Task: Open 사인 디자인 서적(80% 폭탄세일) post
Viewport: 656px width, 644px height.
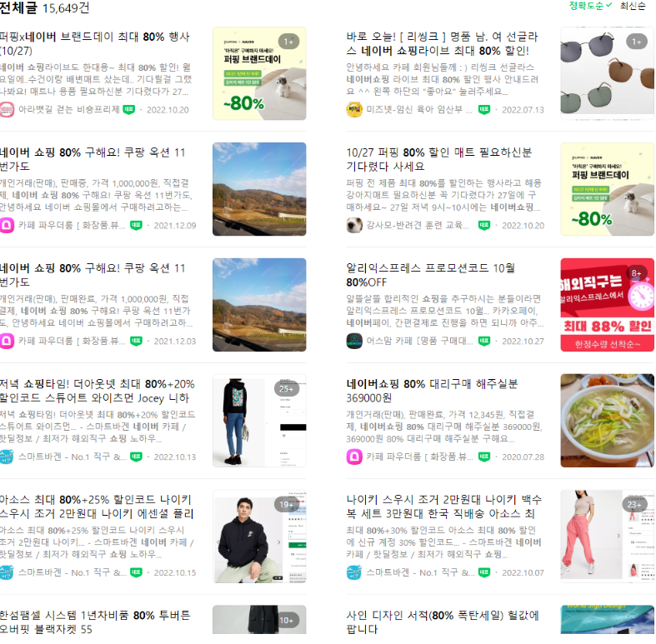Action: coord(443,622)
